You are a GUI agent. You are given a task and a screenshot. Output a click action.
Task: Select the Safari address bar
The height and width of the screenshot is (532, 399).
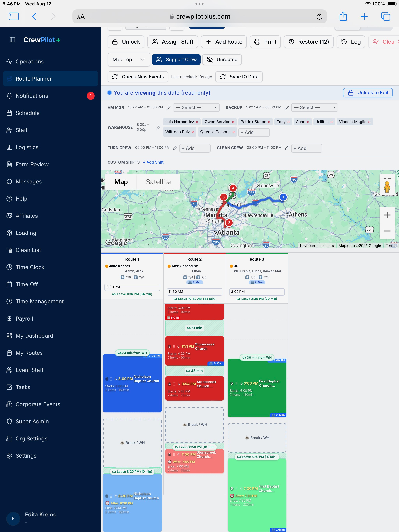199,16
